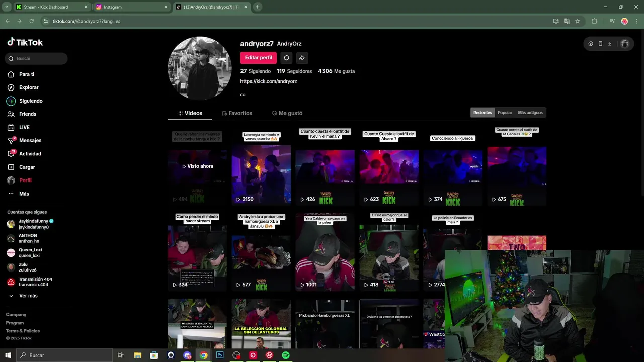Open the 27 Siguiendo list

255,71
